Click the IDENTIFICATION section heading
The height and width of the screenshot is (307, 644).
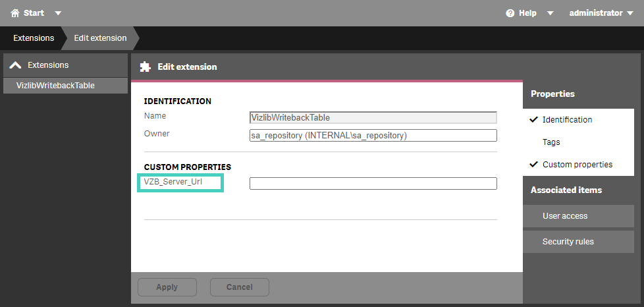click(177, 101)
